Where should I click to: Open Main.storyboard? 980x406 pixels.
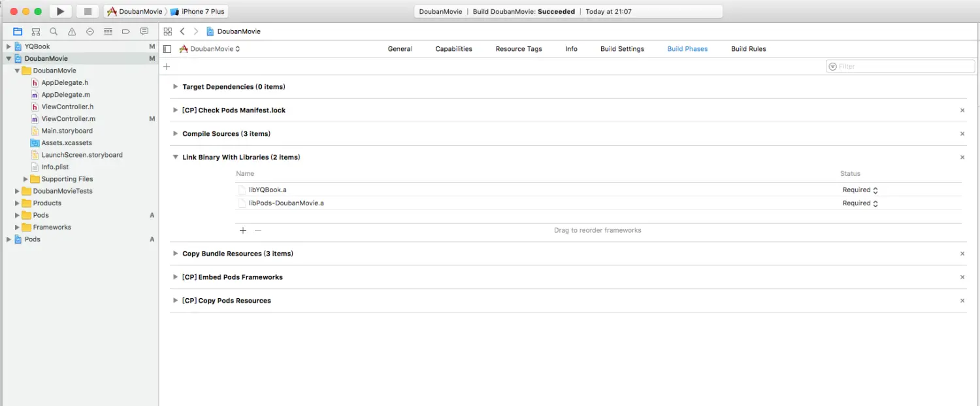(x=67, y=131)
